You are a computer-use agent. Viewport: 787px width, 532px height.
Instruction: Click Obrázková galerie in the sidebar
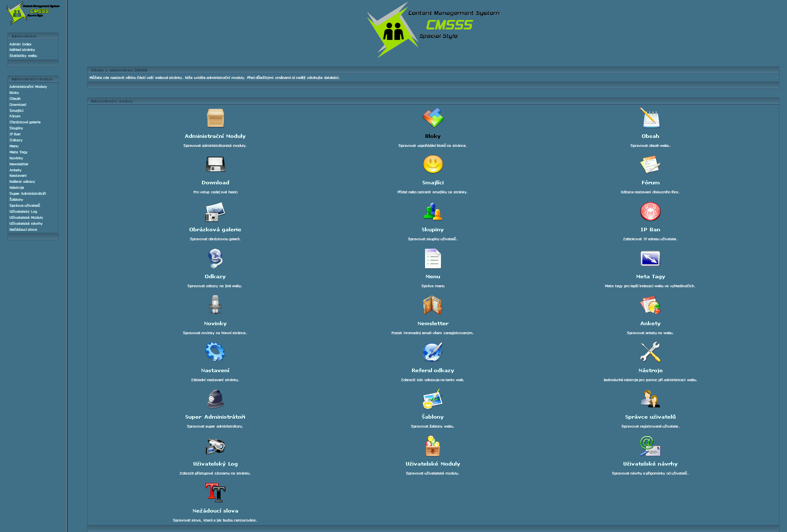click(25, 122)
